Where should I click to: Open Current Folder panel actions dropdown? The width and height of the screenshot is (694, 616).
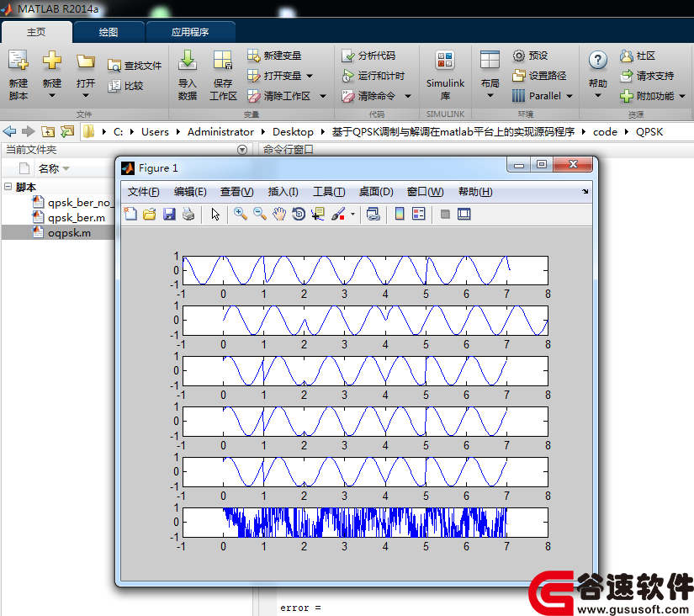(242, 150)
